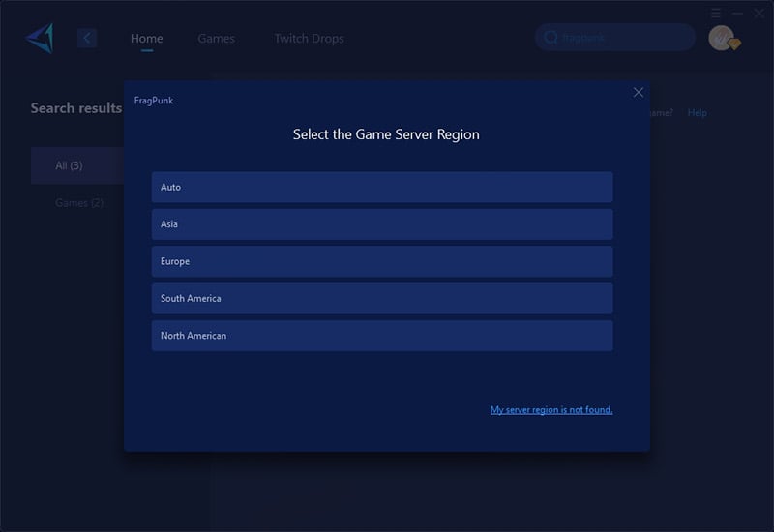Viewport: 774px width, 532px height.
Task: Open the hamburger menu icon
Action: (716, 13)
